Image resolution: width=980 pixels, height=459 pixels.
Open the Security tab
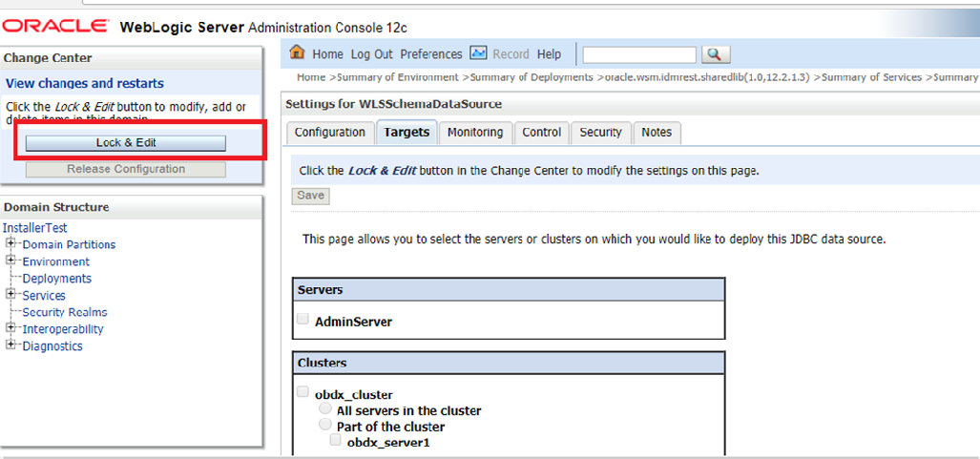[600, 133]
